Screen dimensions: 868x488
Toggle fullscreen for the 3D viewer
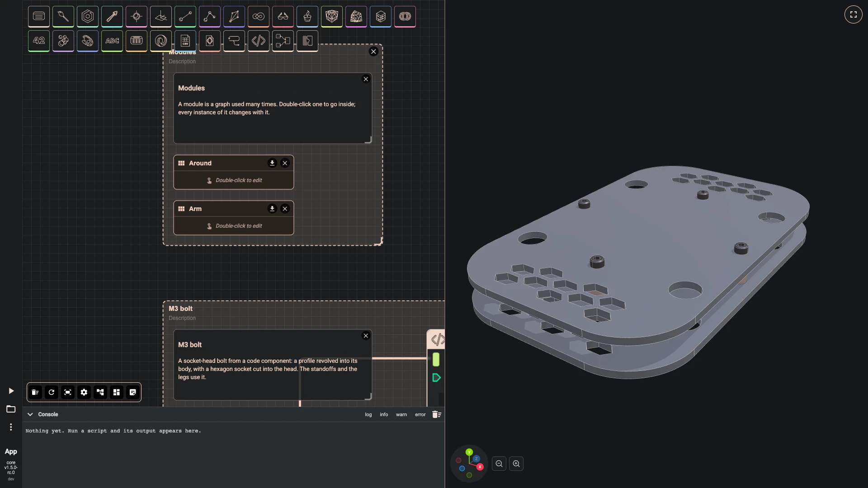[854, 14]
